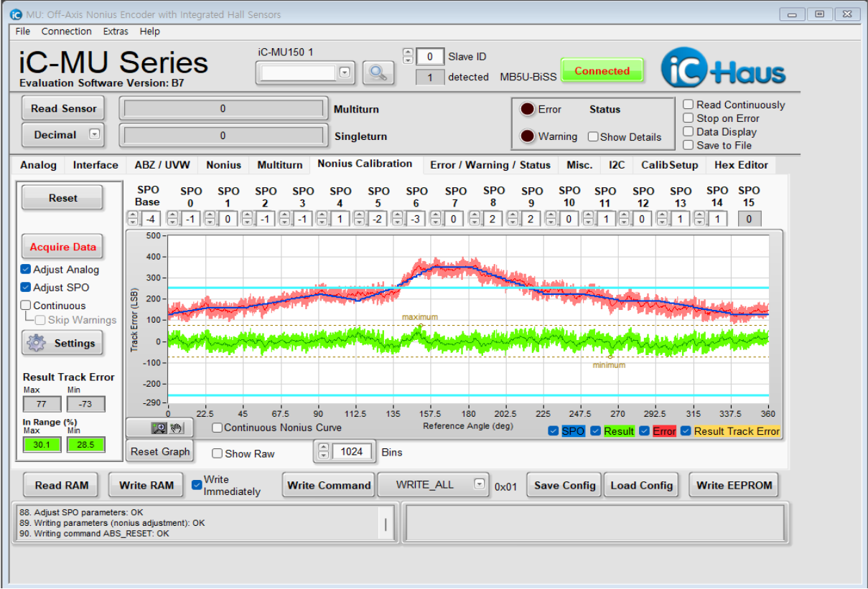Screen dimensions: 868x589
Task: Click the app icon in title bar
Action: 16,14
